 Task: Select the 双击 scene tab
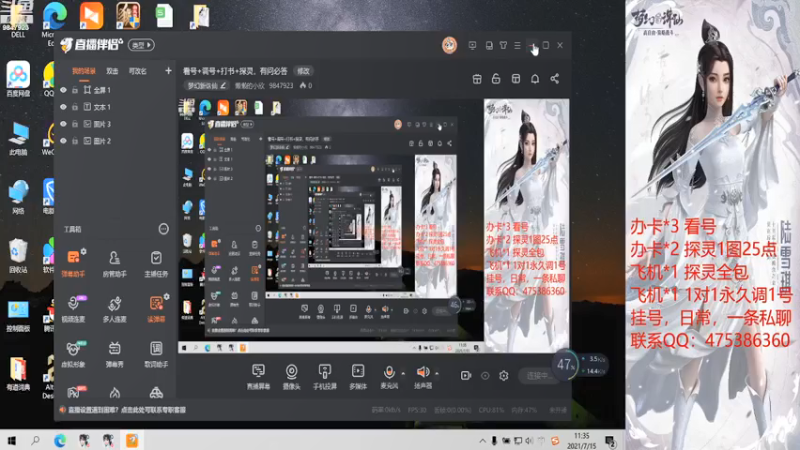coord(112,71)
